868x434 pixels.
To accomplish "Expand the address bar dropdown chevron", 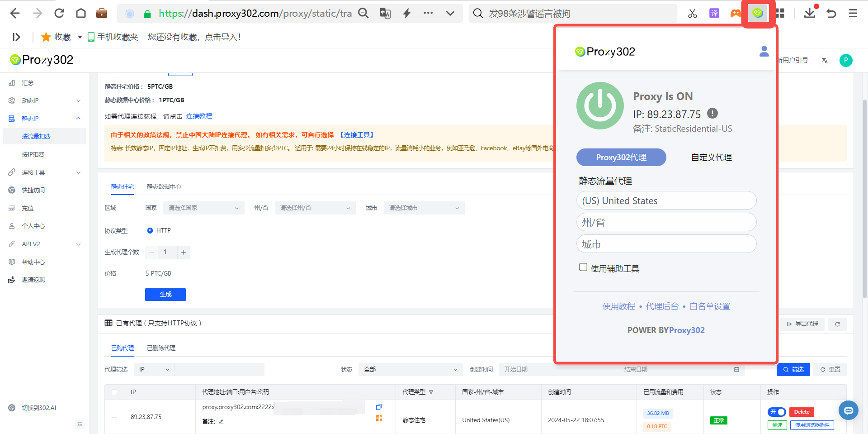I will point(450,14).
